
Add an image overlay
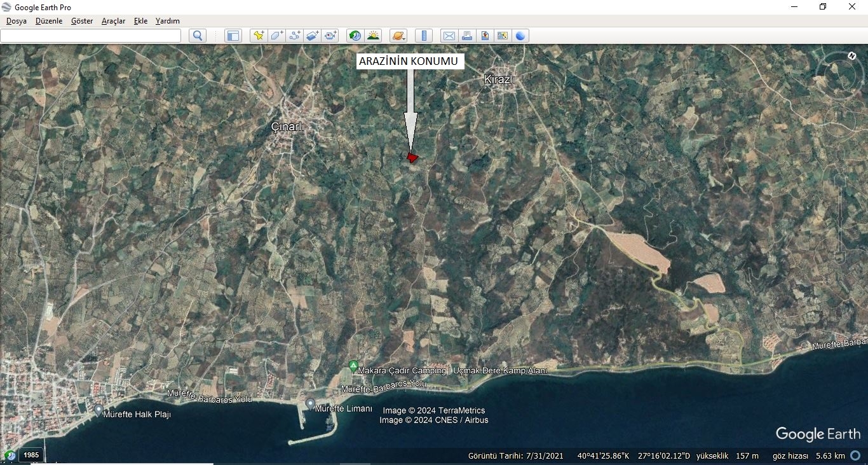[313, 36]
